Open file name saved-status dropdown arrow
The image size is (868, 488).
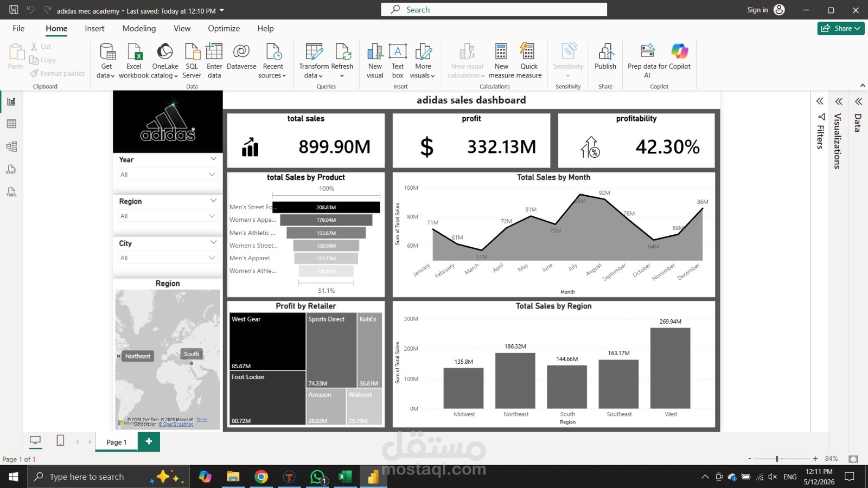click(x=222, y=11)
